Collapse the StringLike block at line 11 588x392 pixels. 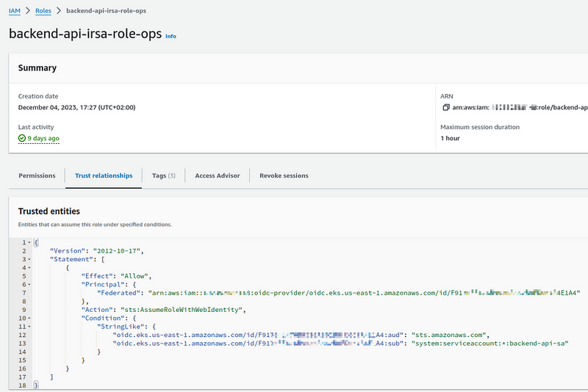pos(29,326)
